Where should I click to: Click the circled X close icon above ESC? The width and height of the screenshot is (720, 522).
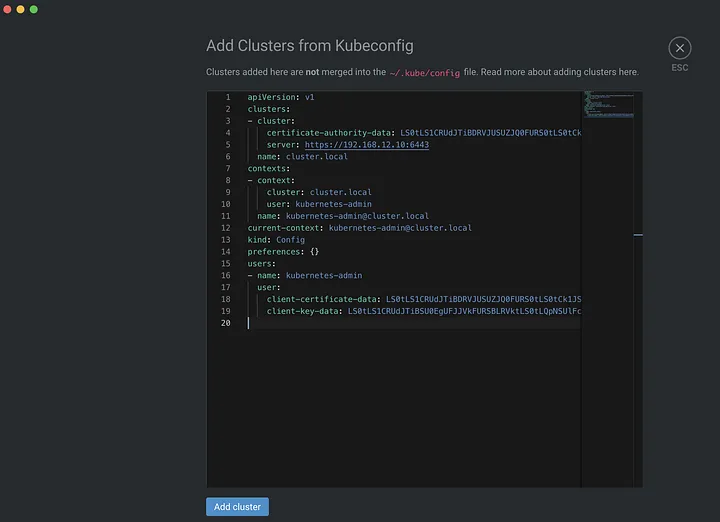pyautogui.click(x=680, y=48)
